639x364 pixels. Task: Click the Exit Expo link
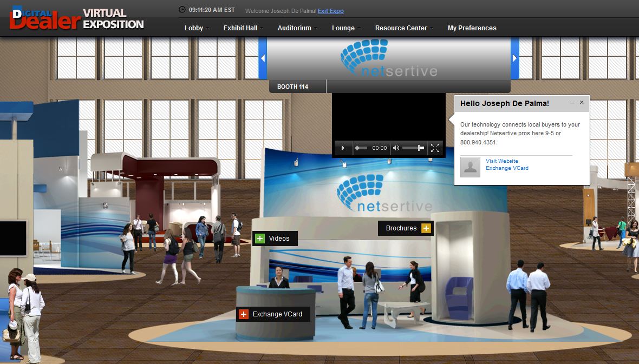click(330, 11)
